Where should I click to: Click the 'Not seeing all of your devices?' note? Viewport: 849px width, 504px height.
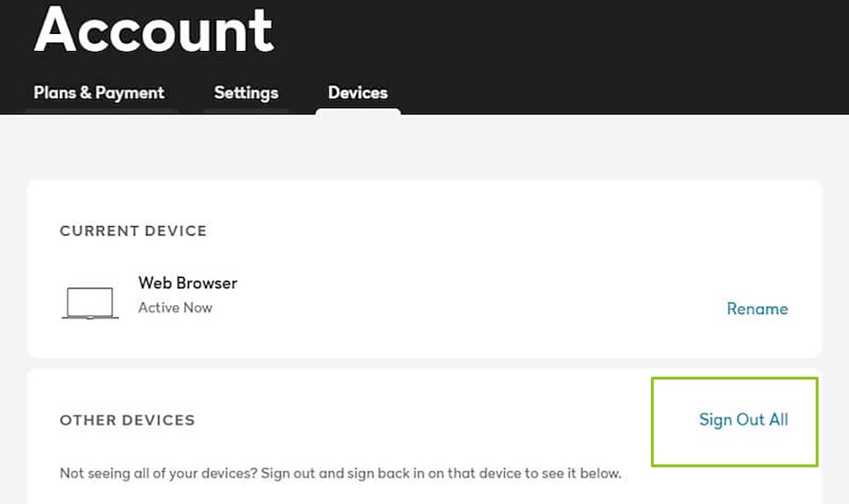(340, 474)
